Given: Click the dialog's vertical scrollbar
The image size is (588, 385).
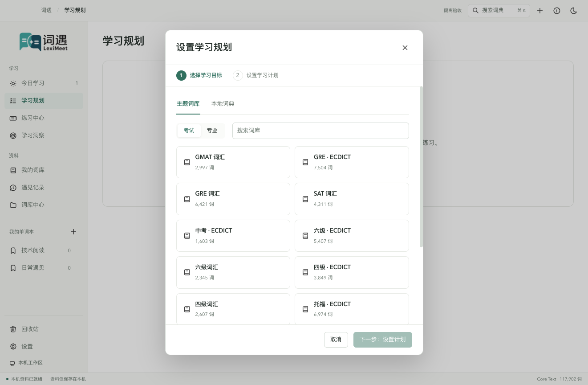Looking at the screenshot, I should (421, 167).
